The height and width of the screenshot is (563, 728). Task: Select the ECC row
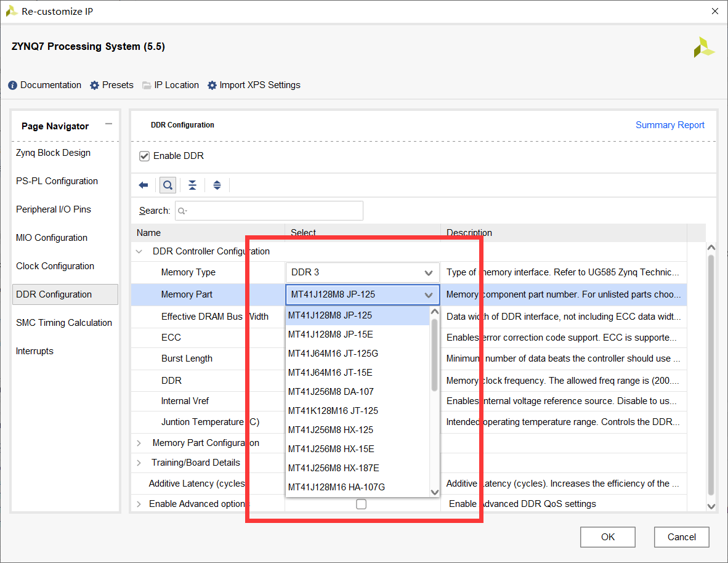point(408,338)
